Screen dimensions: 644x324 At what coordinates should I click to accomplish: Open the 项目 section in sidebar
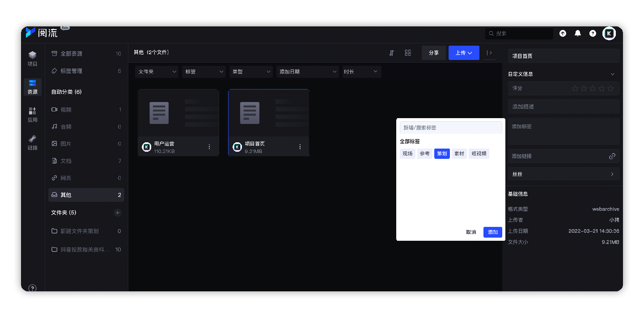point(32,59)
